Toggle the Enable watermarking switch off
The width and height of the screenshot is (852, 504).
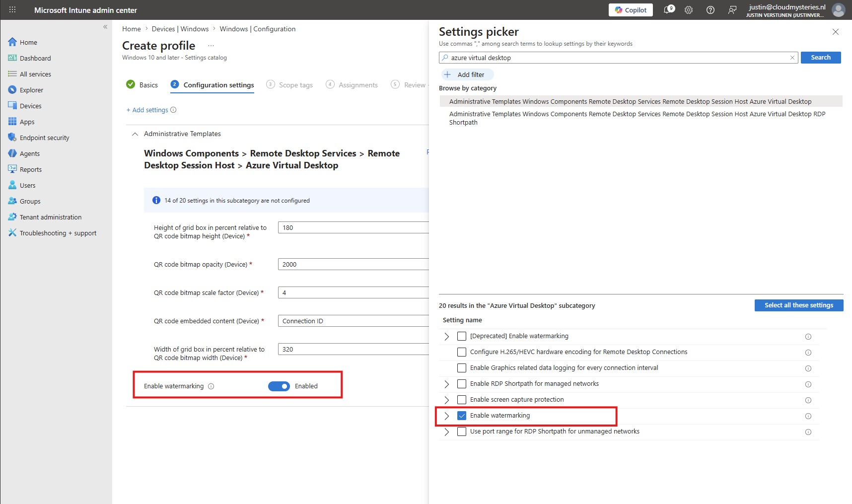279,386
